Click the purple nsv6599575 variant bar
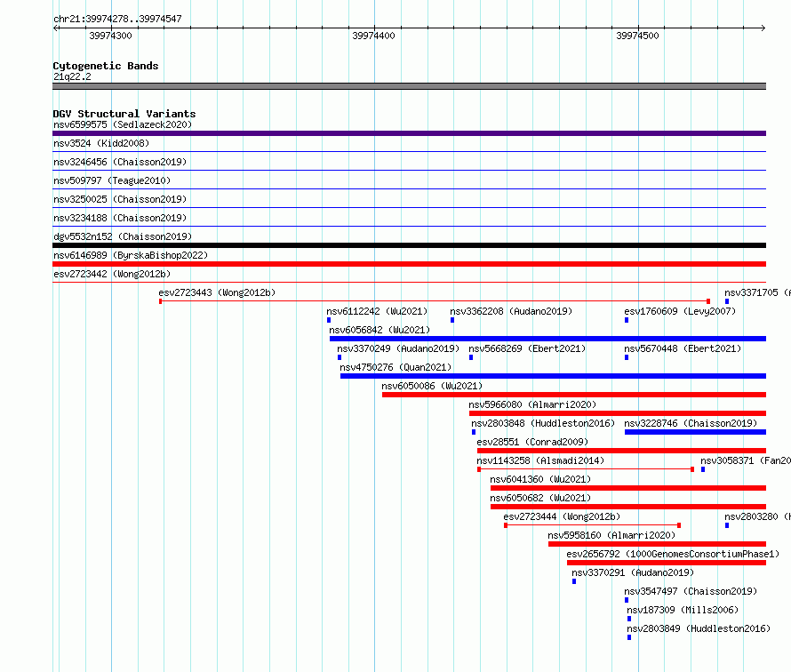Viewport: 791px width, 672px height. coord(409,133)
